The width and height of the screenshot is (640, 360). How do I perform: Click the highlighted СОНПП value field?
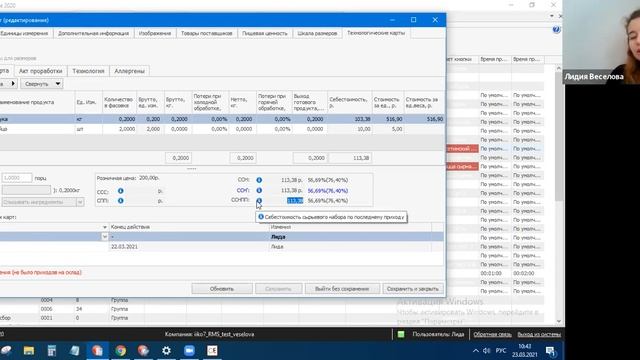(x=295, y=200)
